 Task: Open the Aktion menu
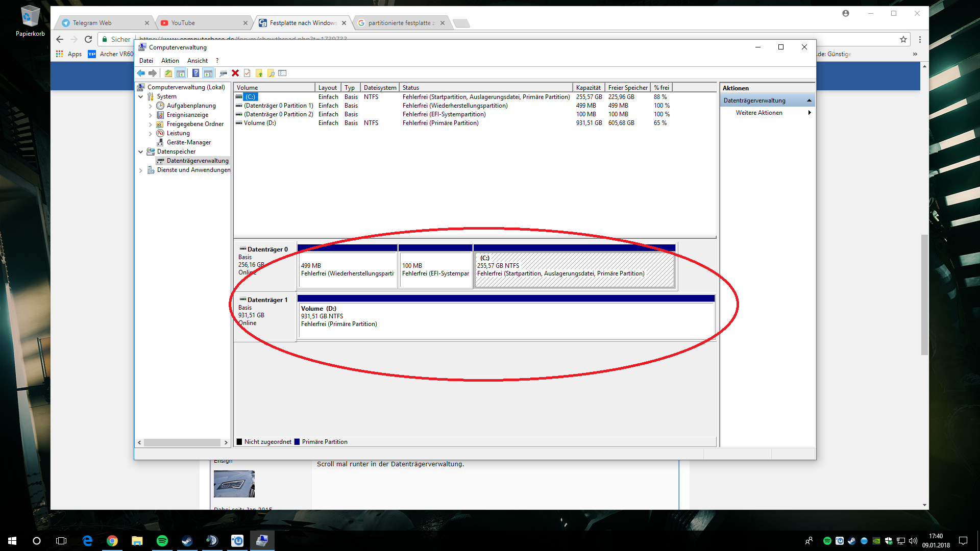click(x=170, y=61)
